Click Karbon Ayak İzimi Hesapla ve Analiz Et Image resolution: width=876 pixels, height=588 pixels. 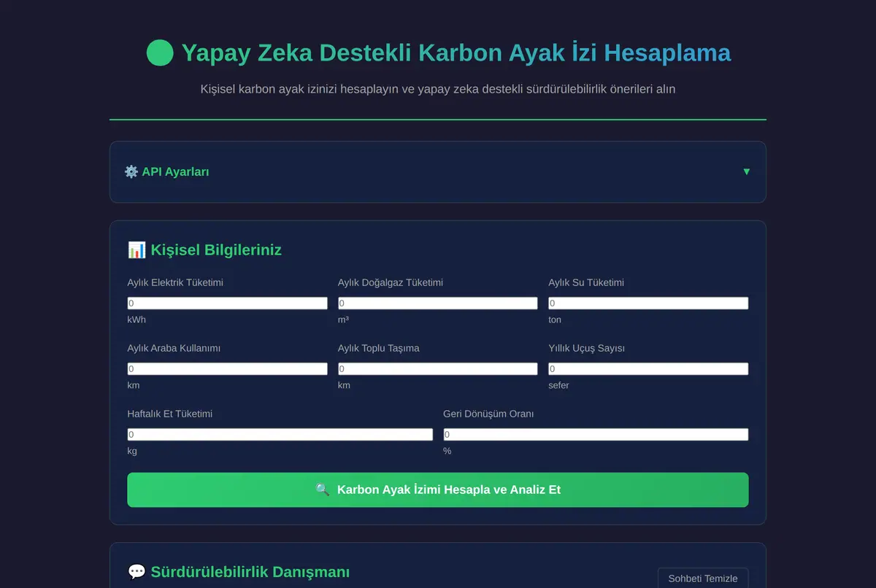click(438, 490)
